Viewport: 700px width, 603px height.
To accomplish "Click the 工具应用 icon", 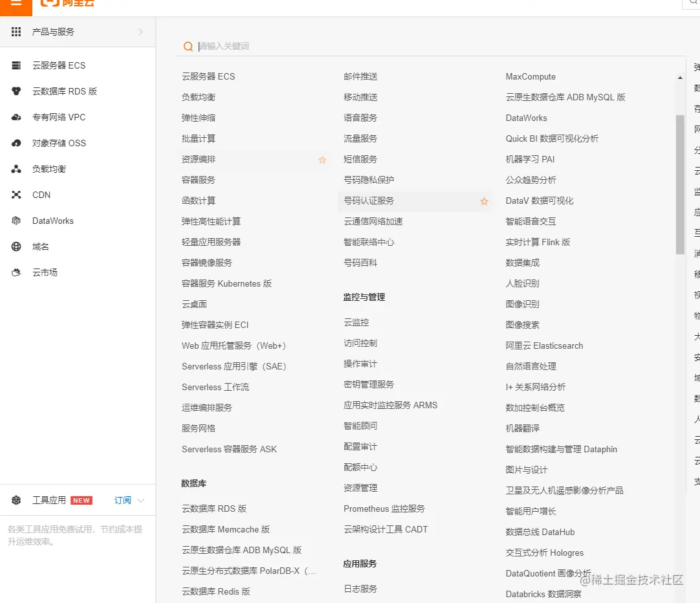I will click(16, 500).
